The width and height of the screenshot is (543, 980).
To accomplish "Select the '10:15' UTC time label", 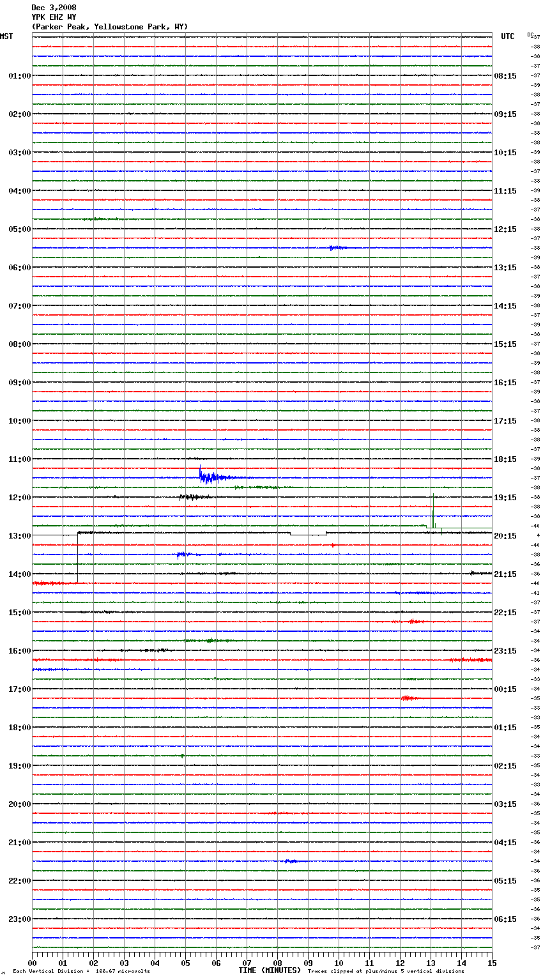I will click(x=505, y=153).
